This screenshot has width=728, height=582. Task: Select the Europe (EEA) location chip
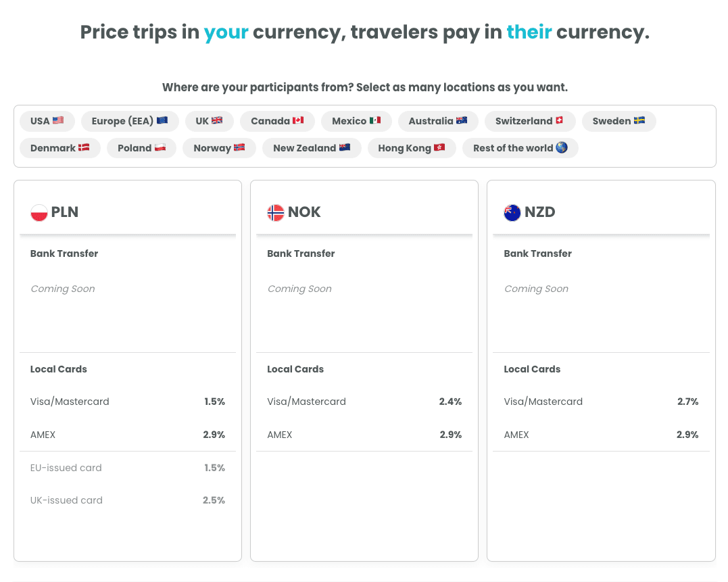pyautogui.click(x=130, y=121)
